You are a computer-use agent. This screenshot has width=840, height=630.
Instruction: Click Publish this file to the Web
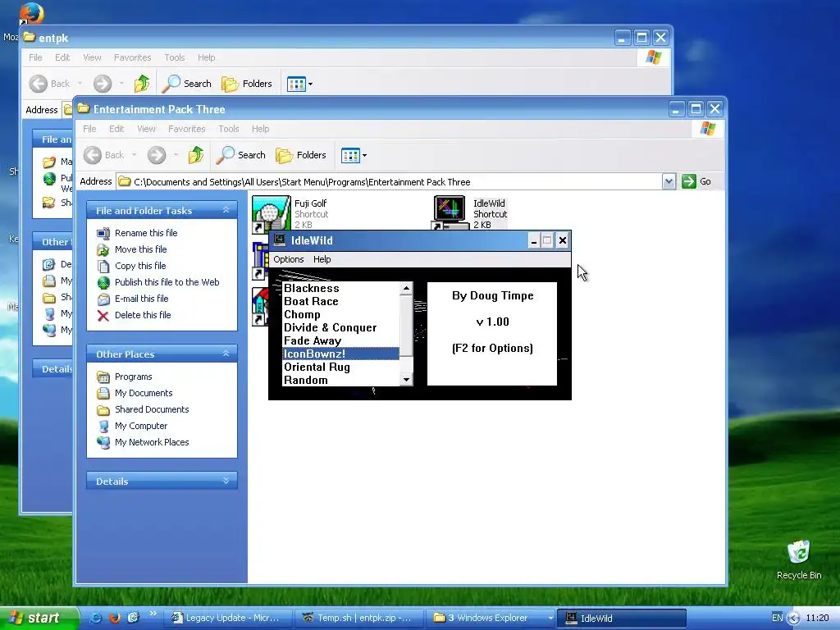pos(167,282)
